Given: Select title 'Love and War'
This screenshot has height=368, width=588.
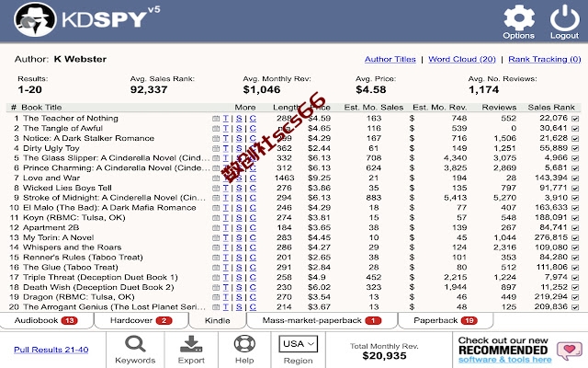Looking at the screenshot, I should point(51,178).
